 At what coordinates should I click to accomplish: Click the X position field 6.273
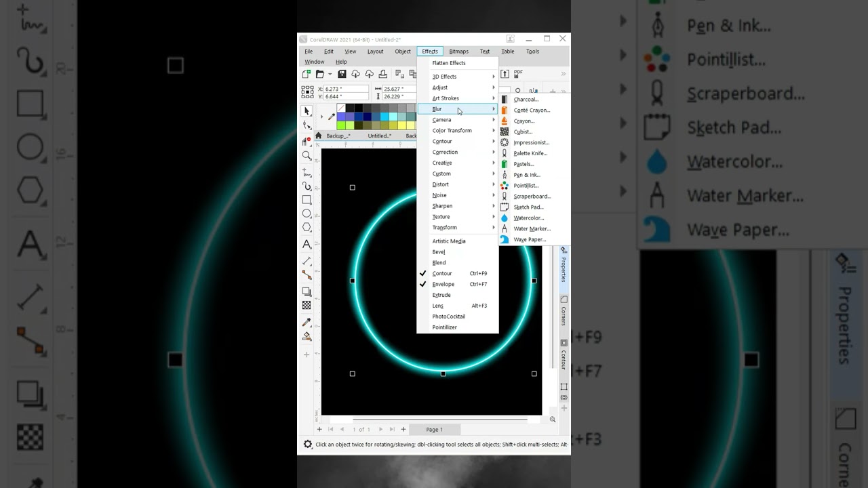[x=347, y=89]
